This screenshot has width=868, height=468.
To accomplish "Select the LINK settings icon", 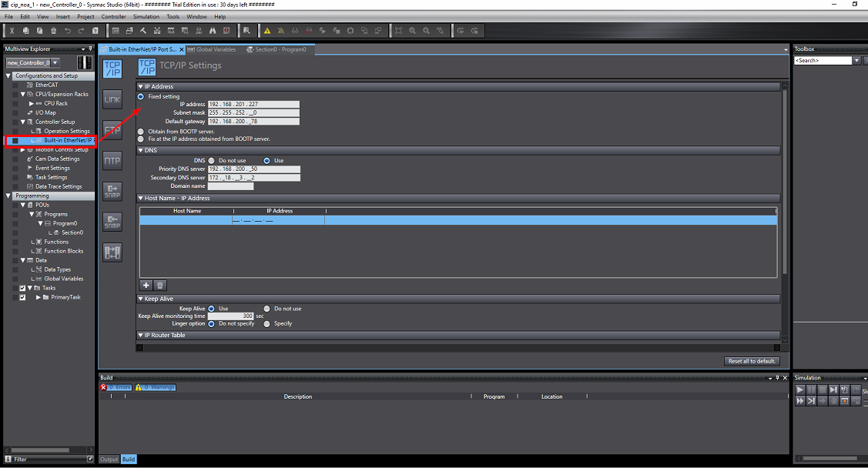I will click(x=112, y=99).
